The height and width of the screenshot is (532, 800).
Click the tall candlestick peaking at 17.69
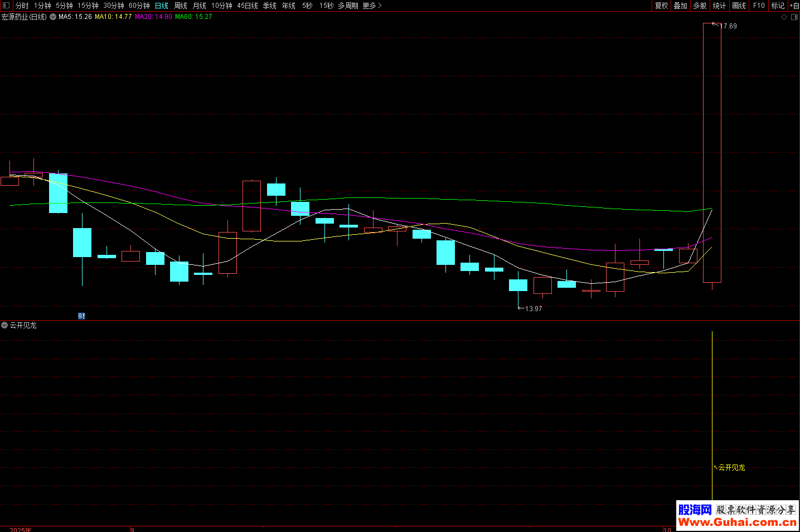712,153
